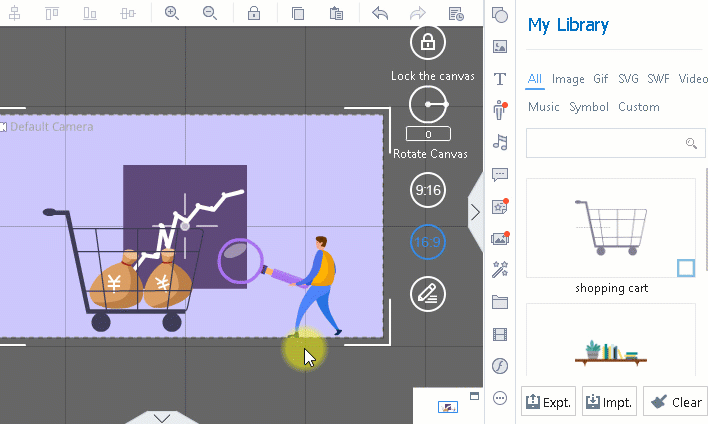The height and width of the screenshot is (424, 708).
Task: Expand the bottom panel chevron
Action: pos(162,418)
